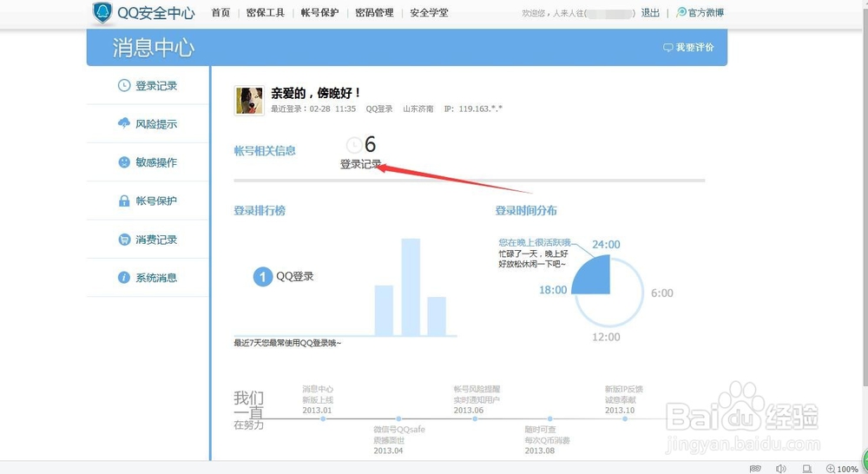Click the blue number 1 ranking badge

click(262, 276)
